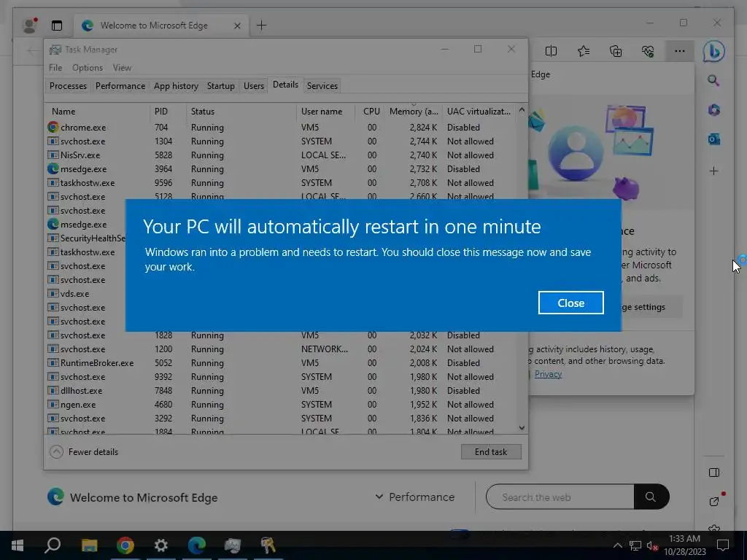The height and width of the screenshot is (560, 747).
Task: Open the Edge profile icon
Action: click(29, 26)
